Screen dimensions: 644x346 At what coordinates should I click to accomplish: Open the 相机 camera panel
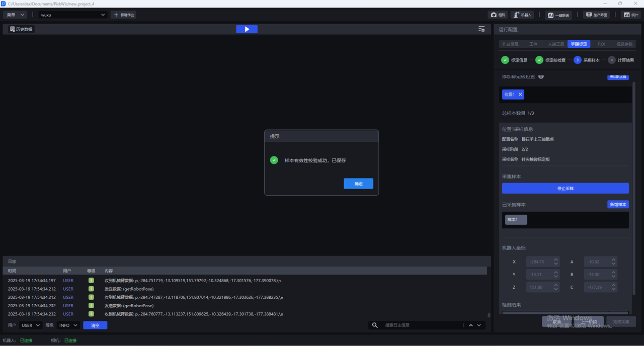pyautogui.click(x=498, y=15)
